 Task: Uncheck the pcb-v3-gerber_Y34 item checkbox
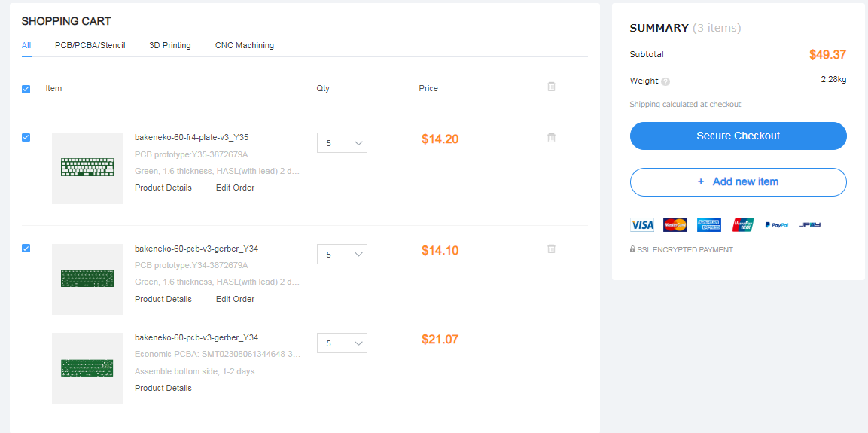26,249
